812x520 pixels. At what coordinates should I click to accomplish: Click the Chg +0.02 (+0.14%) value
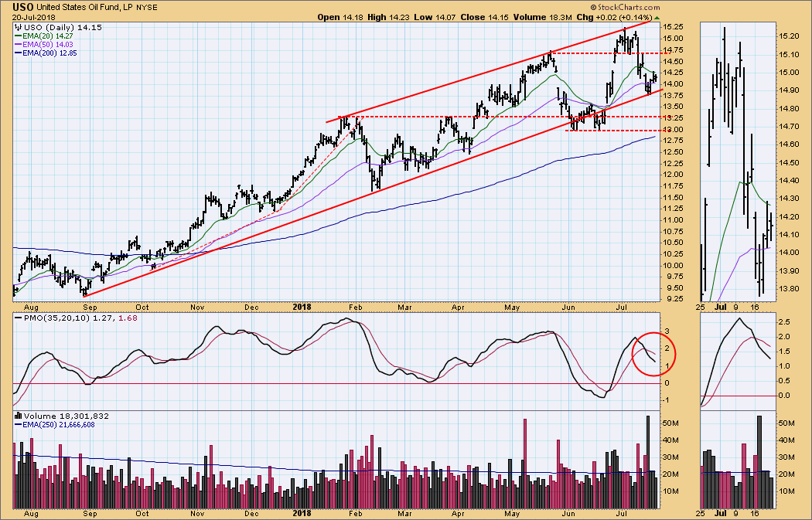[x=614, y=17]
